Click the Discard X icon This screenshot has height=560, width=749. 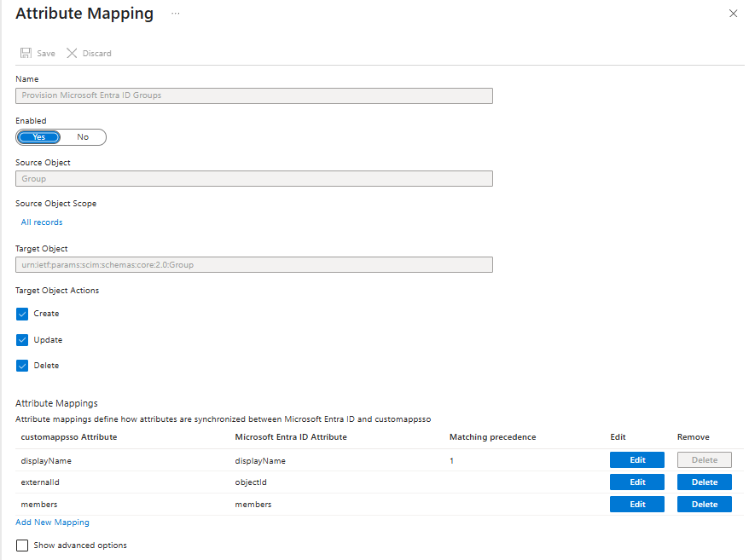(72, 53)
